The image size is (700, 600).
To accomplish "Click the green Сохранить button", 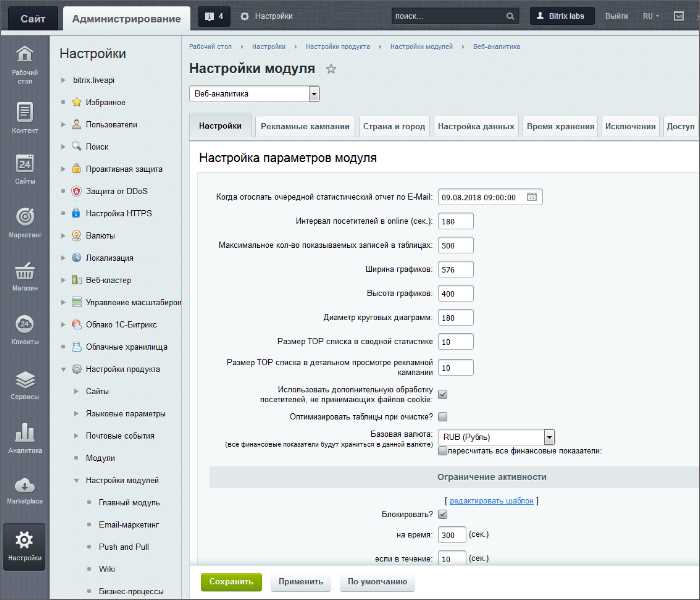I will pos(231,582).
